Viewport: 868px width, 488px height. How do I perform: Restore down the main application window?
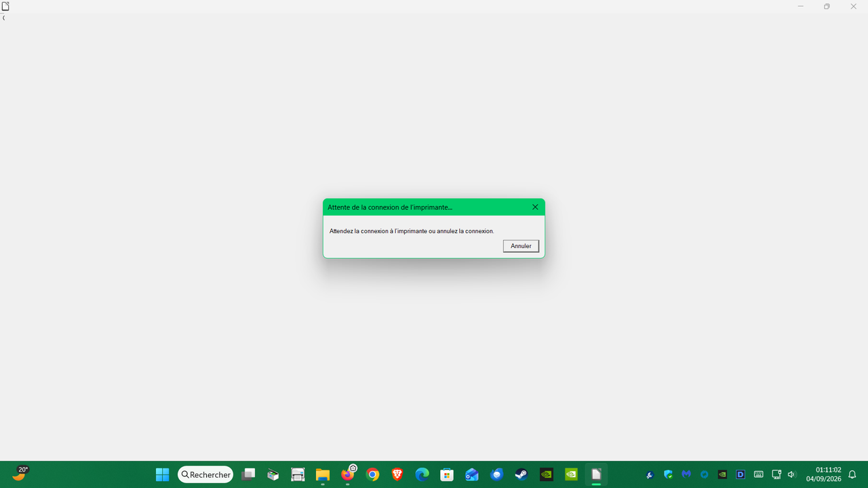827,6
